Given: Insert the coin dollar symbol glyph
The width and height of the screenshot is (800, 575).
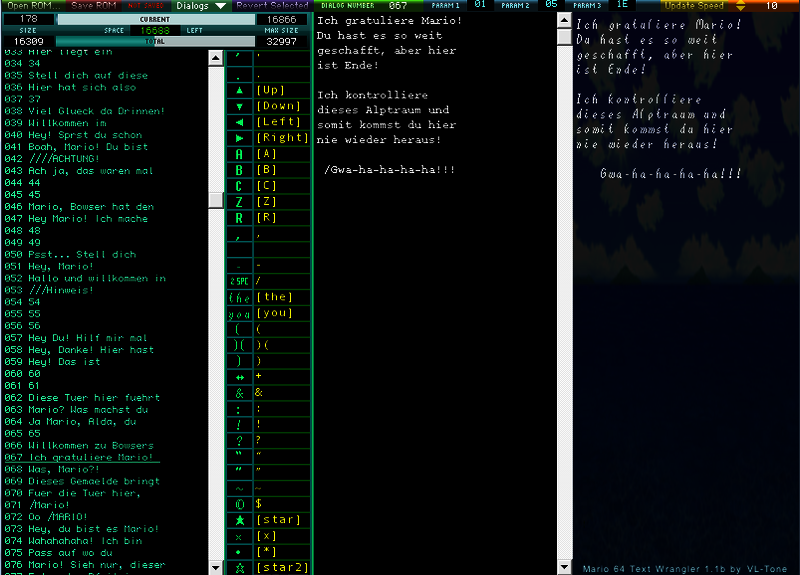Looking at the screenshot, I should coord(239,503).
